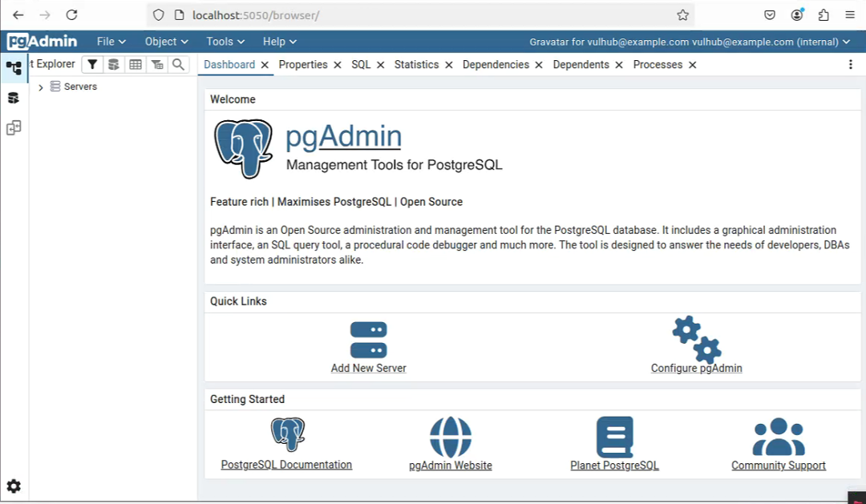Image resolution: width=866 pixels, height=504 pixels.
Task: Select the Servers tree row label
Action: coord(81,87)
